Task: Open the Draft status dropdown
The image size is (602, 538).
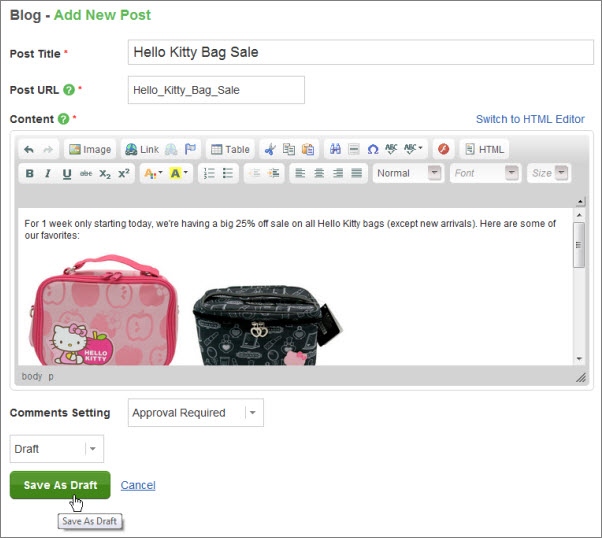Action: click(x=57, y=449)
